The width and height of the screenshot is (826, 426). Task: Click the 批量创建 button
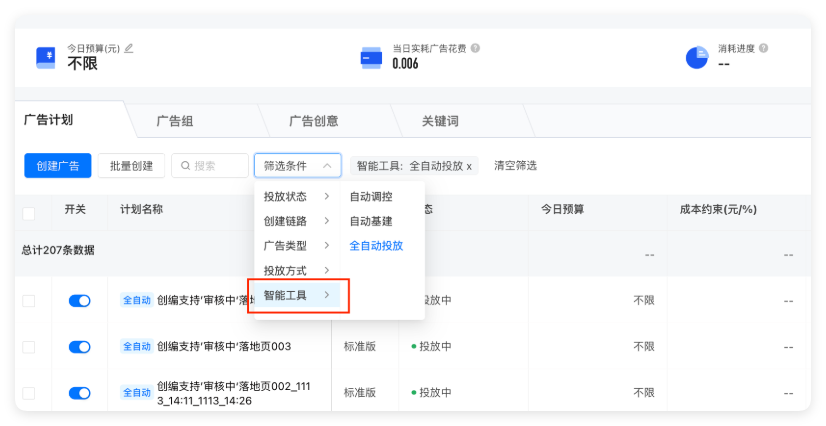131,166
